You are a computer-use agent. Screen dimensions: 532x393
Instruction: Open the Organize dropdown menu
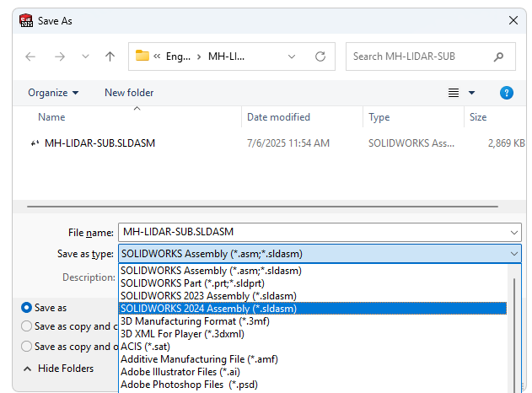[x=53, y=93]
